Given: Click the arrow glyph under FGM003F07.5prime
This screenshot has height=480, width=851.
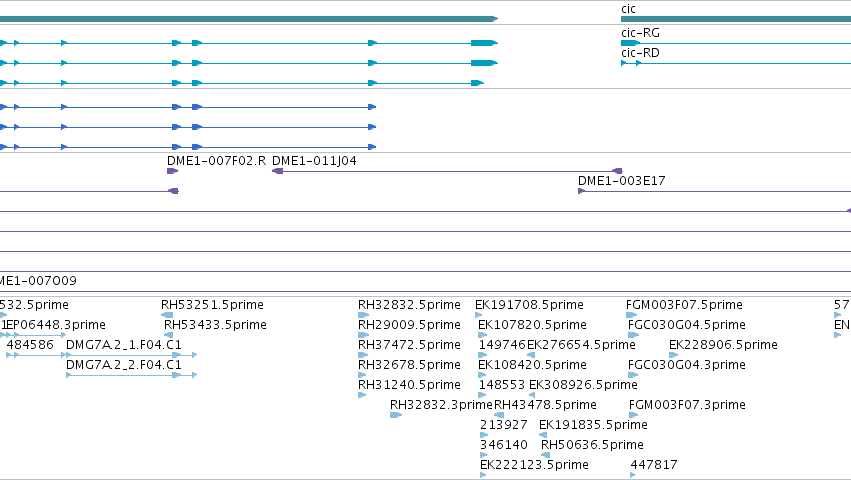Looking at the screenshot, I should [x=631, y=315].
